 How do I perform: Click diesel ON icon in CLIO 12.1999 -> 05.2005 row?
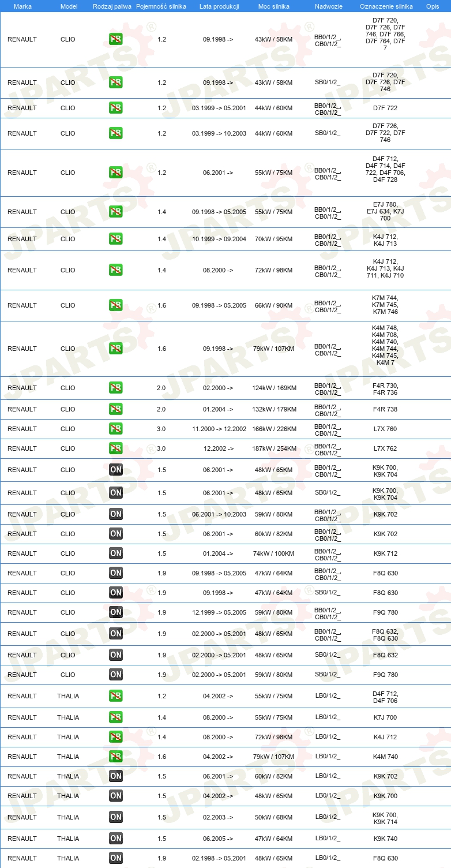(x=116, y=612)
